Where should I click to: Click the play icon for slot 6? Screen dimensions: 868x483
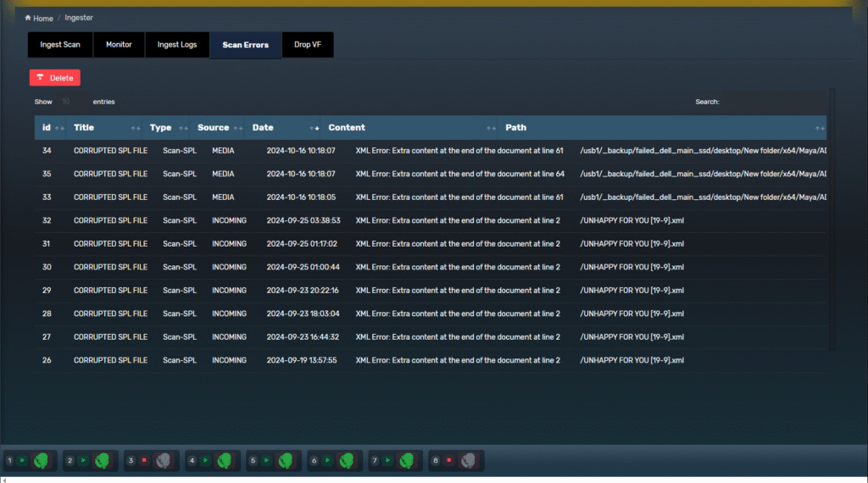tap(327, 461)
